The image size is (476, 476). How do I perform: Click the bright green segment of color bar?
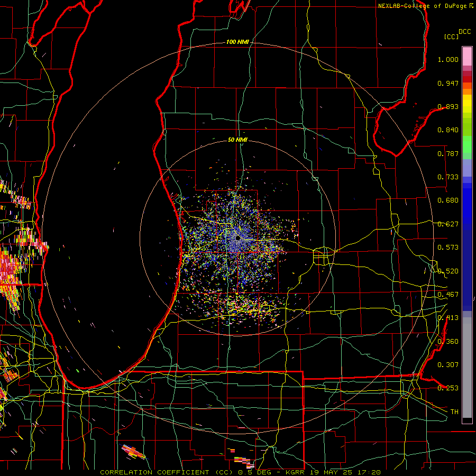pos(467,144)
